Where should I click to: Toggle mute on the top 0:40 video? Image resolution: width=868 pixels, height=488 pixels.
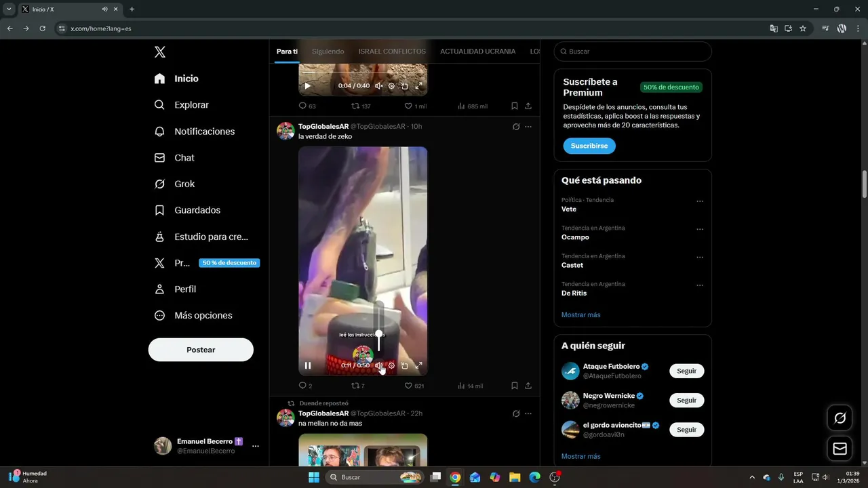tap(378, 86)
